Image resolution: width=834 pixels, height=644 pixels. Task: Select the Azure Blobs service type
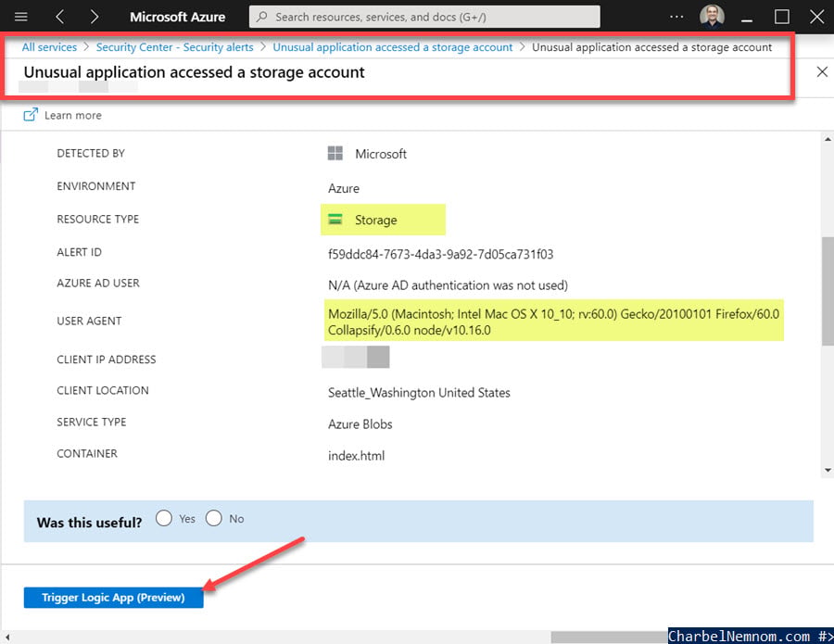360,424
